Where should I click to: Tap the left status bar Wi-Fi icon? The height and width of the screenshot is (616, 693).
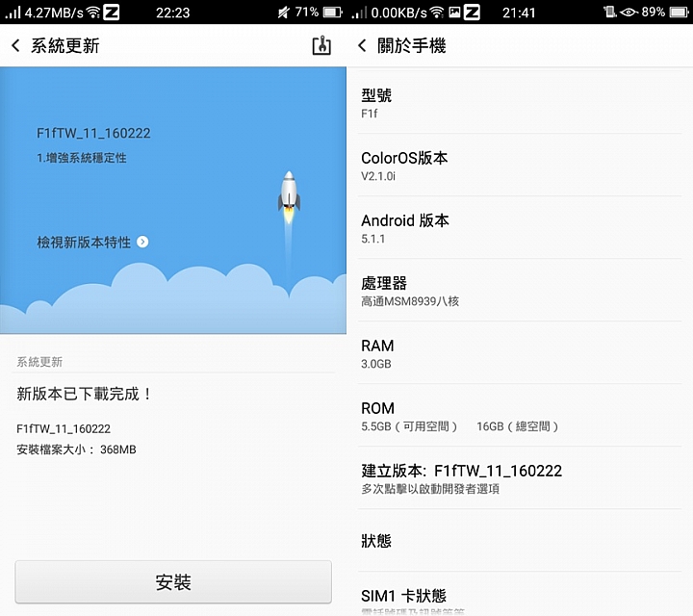point(93,12)
